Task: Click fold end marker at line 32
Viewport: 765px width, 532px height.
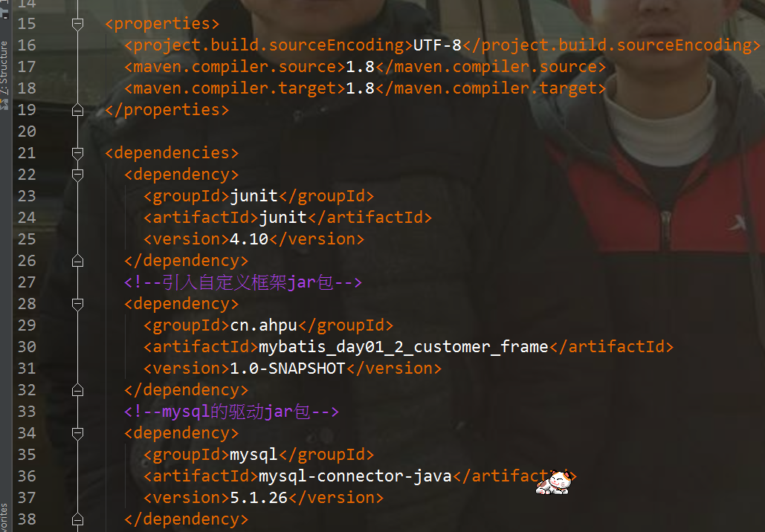Action: (77, 391)
